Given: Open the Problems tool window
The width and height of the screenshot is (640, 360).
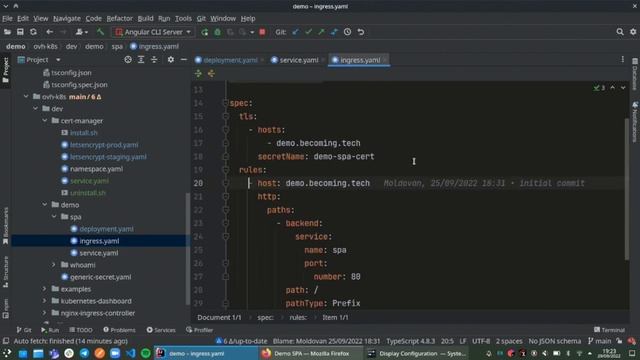Looking at the screenshot, I should 119,330.
